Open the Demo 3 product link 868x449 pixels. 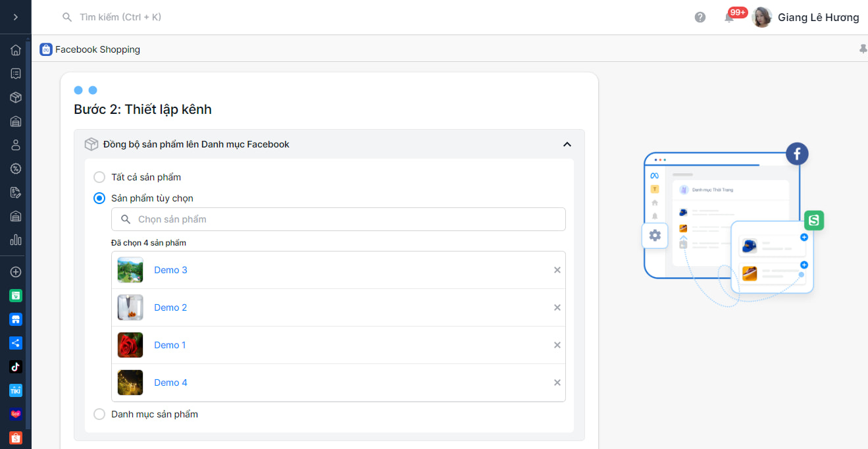tap(170, 270)
